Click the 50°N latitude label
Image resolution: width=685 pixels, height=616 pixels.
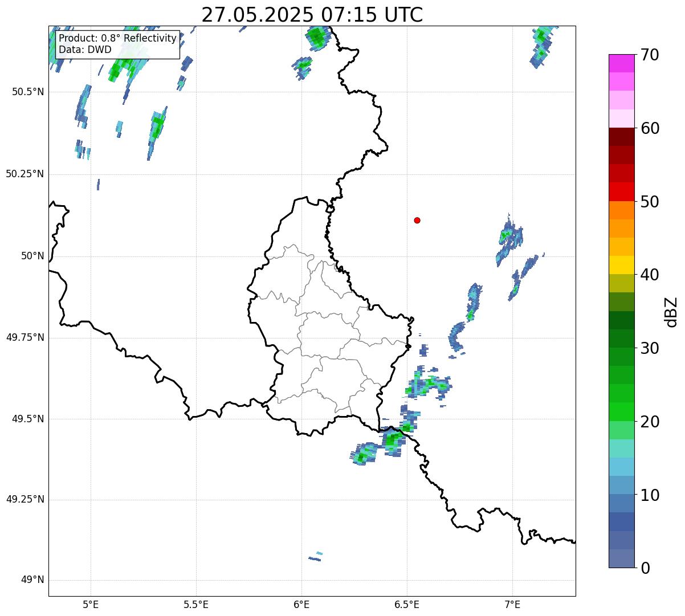pyautogui.click(x=32, y=256)
